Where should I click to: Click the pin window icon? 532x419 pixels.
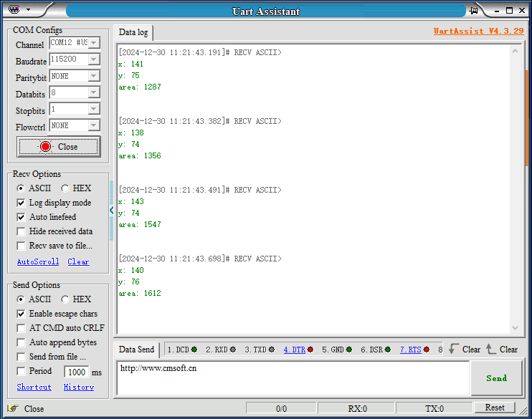[x=474, y=11]
